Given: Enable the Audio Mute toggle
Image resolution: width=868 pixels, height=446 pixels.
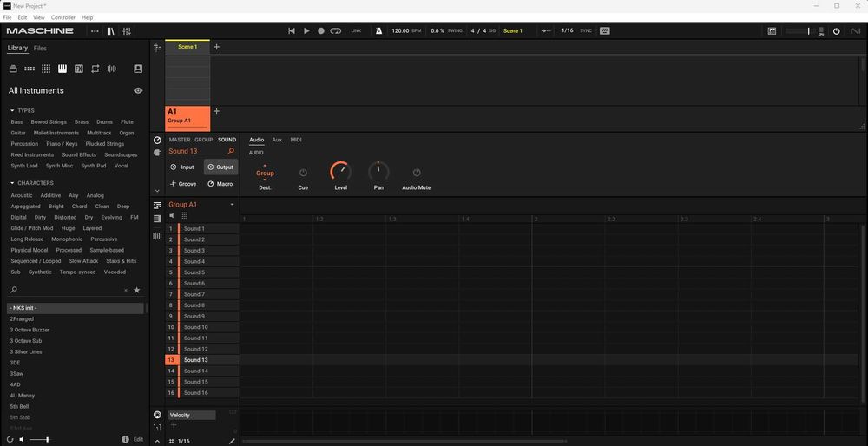Looking at the screenshot, I should pos(417,173).
